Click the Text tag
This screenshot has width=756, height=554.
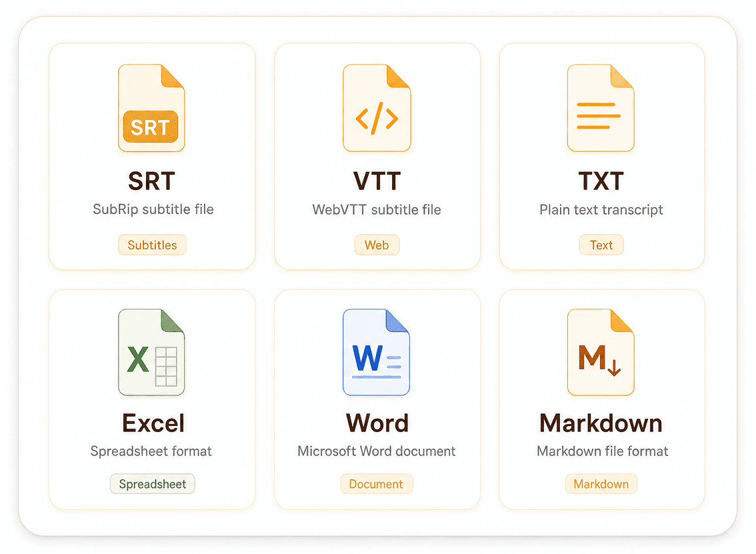601,245
